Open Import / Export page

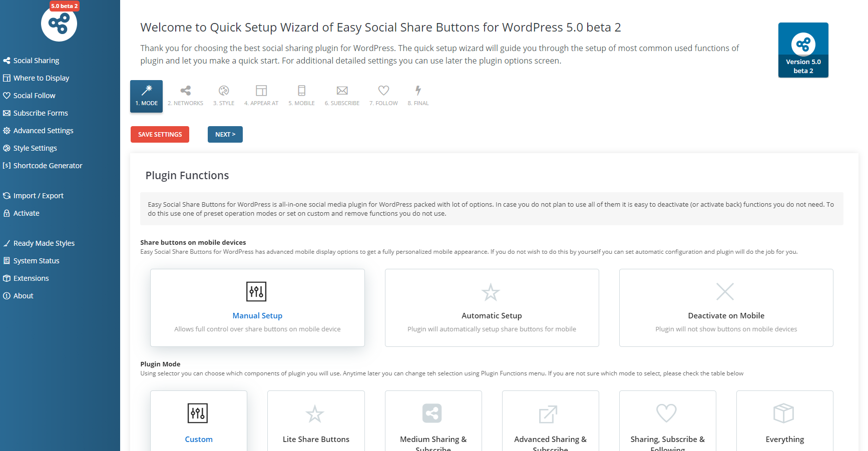[x=38, y=196]
